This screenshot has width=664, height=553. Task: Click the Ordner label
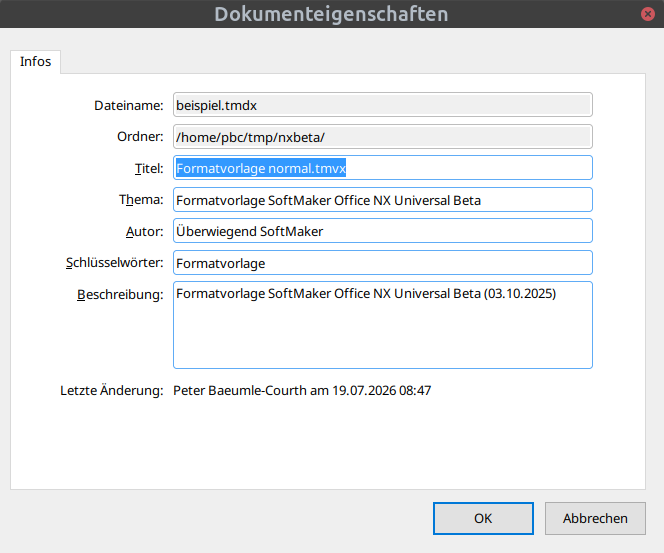pos(140,137)
